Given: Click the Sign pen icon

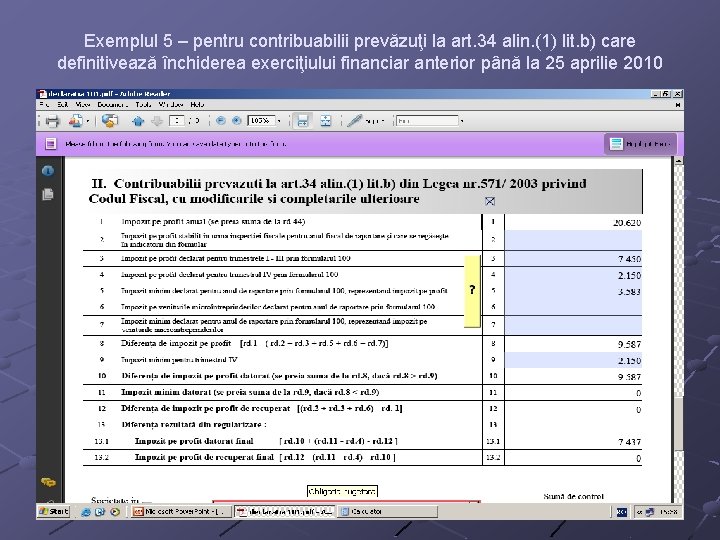Looking at the screenshot, I should click(354, 121).
